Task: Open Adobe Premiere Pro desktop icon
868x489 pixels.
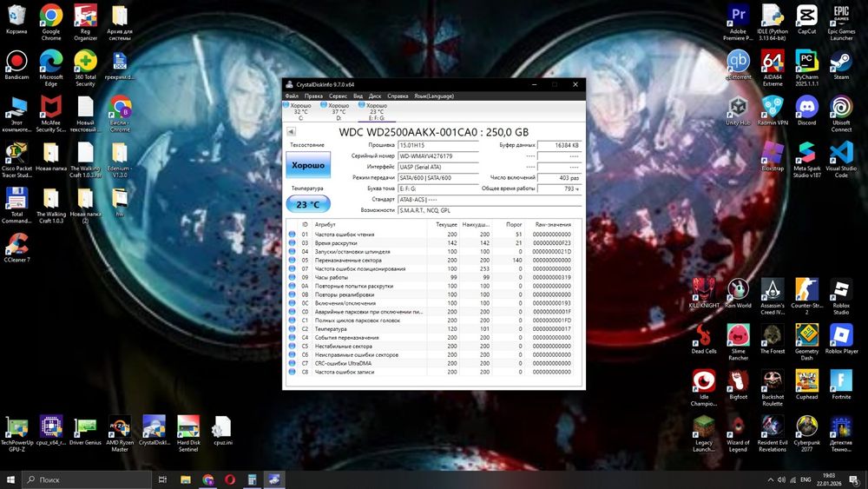Action: [x=738, y=23]
